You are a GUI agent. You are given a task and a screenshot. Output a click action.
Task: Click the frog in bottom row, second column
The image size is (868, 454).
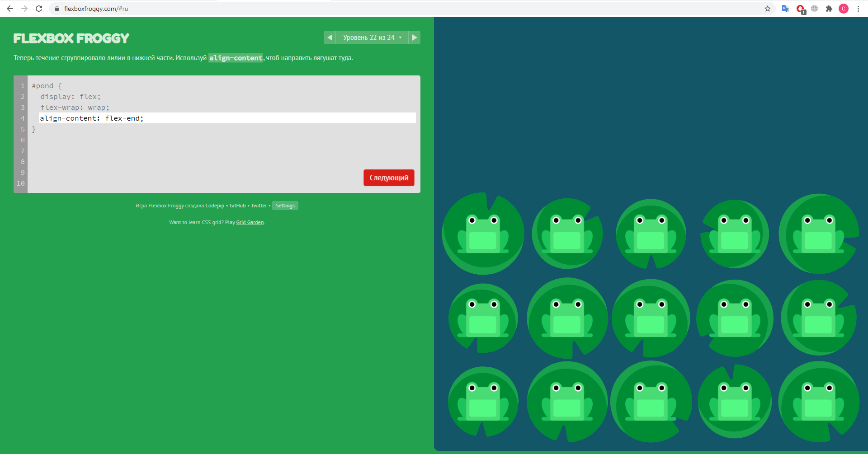(567, 402)
